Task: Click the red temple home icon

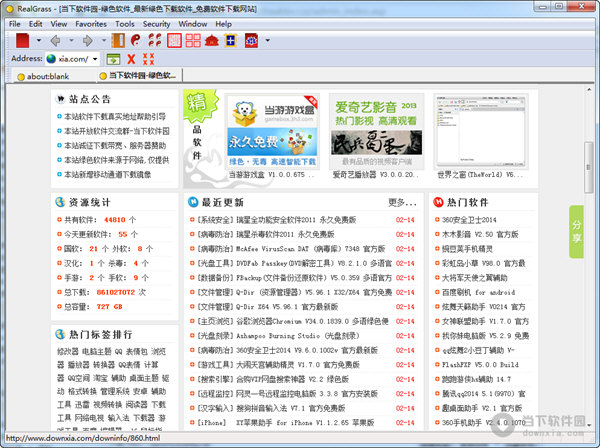Action: [x=212, y=41]
